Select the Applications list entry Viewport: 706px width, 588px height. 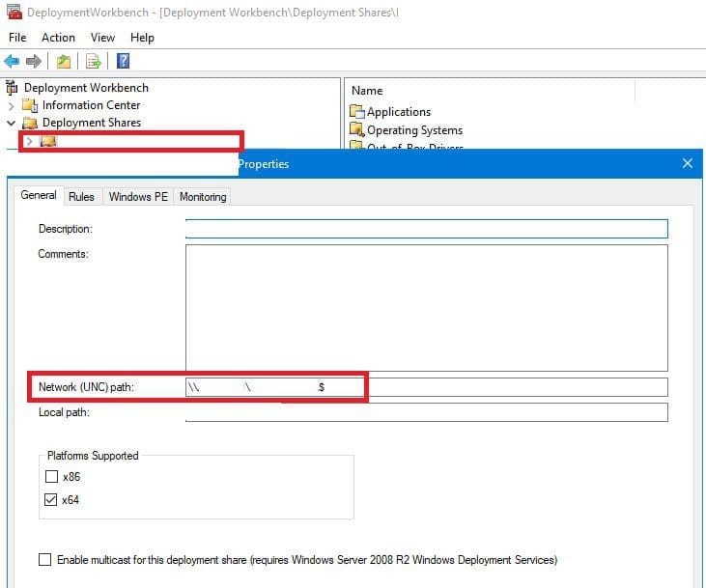pos(399,112)
